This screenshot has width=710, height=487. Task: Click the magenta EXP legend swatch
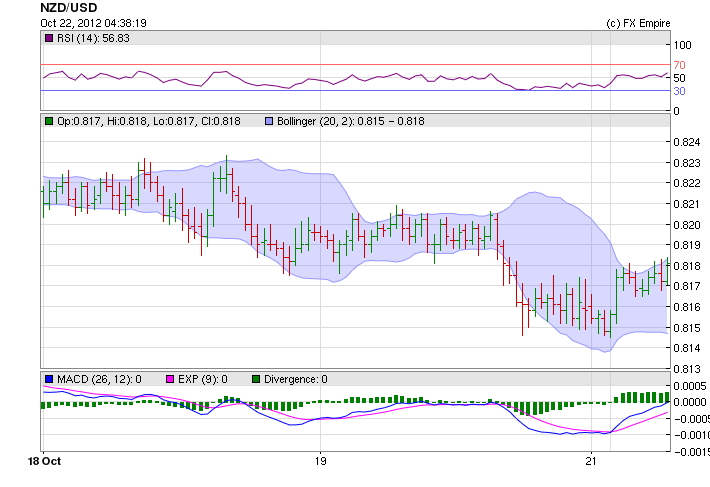point(170,379)
